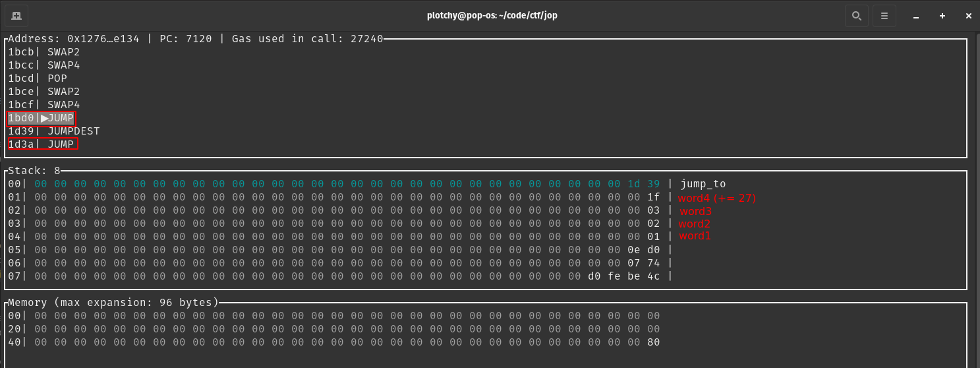Close the terminal window
Image resolution: width=980 pixels, height=368 pixels.
(x=968, y=15)
